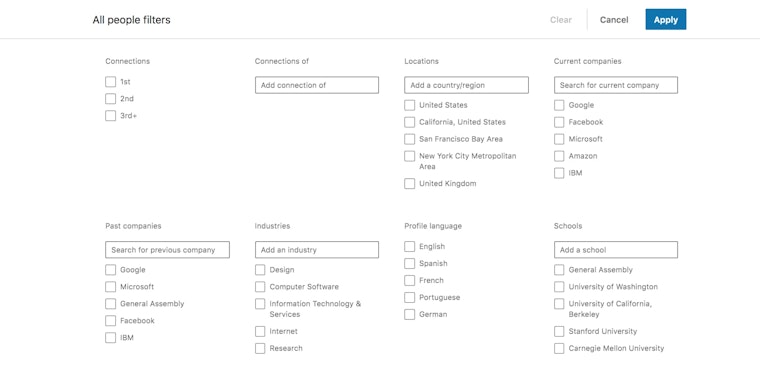
Task: Check General Assembly under Schools
Action: point(559,270)
